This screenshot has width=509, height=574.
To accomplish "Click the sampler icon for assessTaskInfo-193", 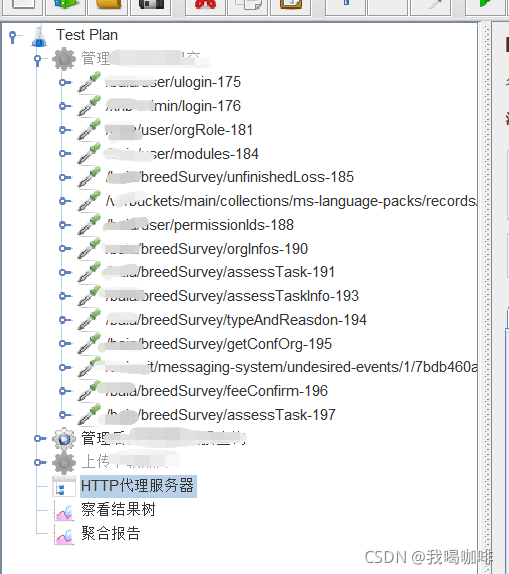I will click(89, 296).
